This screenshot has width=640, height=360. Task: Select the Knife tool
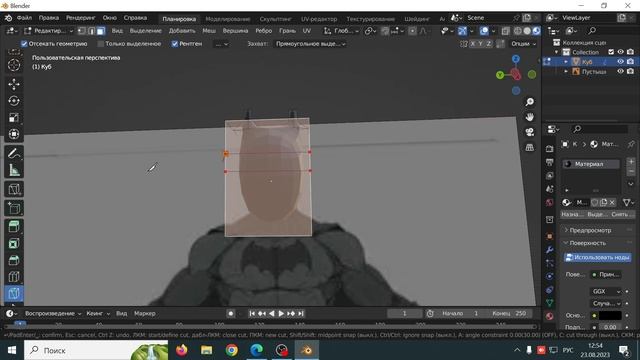point(14,293)
